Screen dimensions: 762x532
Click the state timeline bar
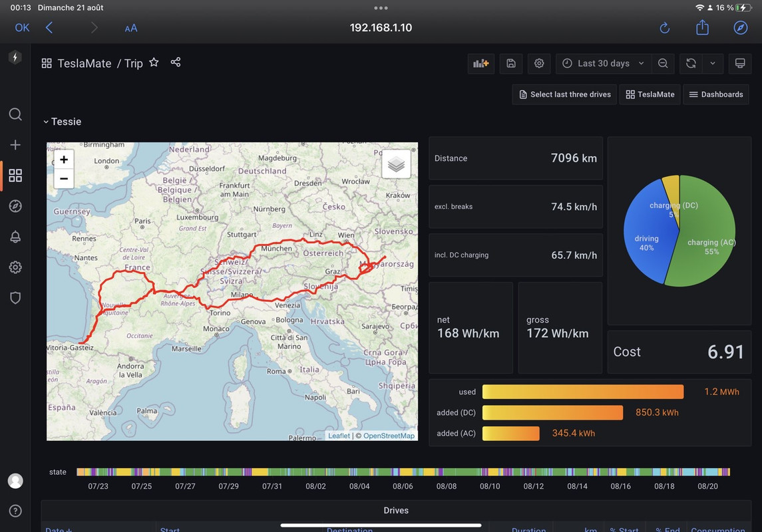[403, 471]
